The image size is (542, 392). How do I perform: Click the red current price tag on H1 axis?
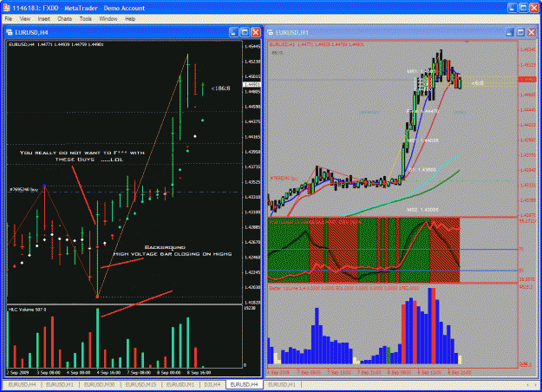point(527,80)
